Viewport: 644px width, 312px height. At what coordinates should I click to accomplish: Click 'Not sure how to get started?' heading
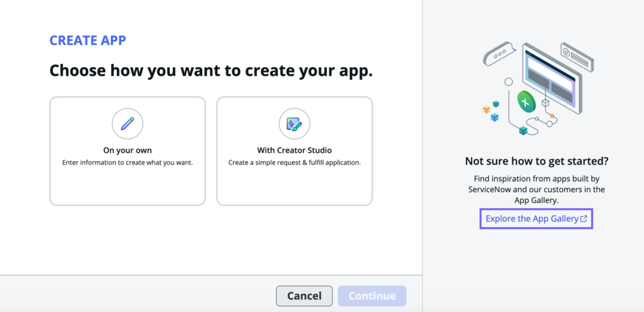point(536,161)
